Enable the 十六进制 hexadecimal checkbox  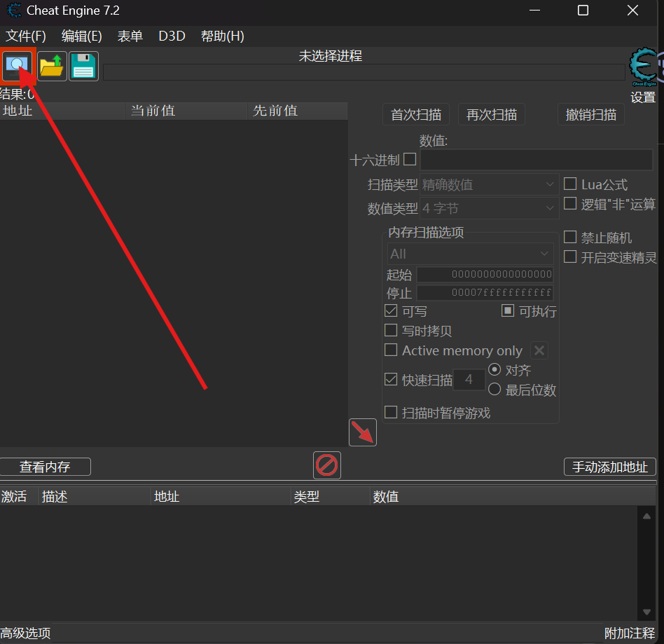tap(410, 160)
